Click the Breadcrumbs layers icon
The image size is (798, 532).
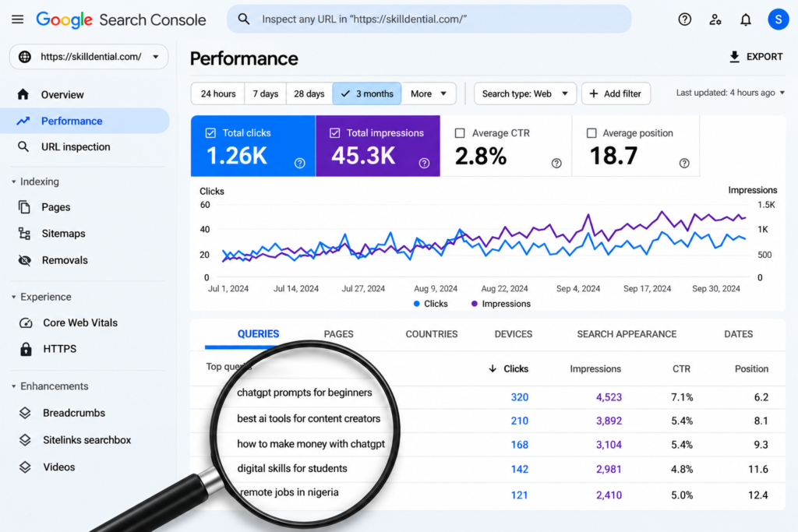click(25, 413)
